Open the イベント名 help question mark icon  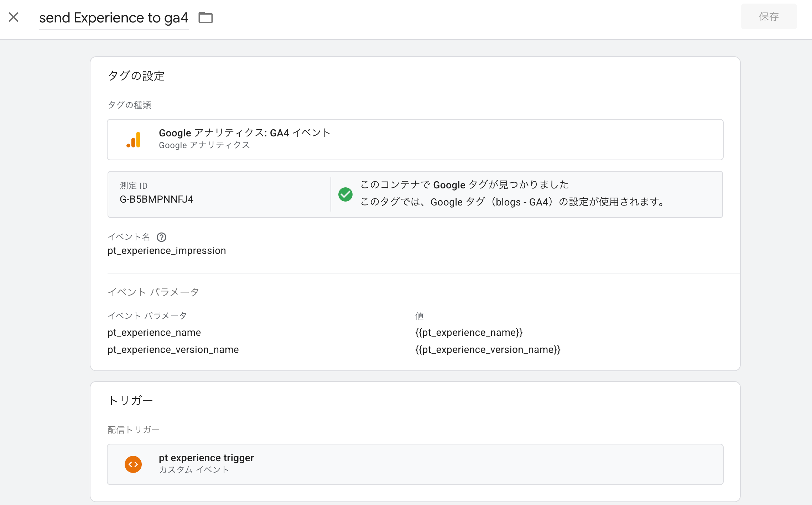tap(161, 237)
